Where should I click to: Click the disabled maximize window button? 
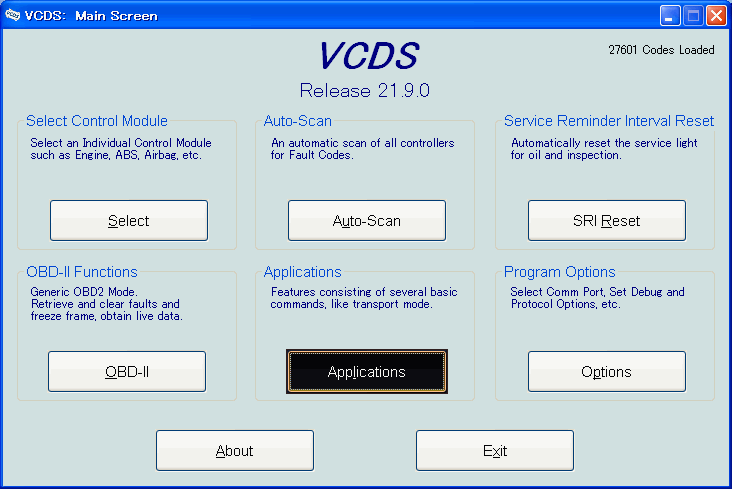[x=693, y=15]
